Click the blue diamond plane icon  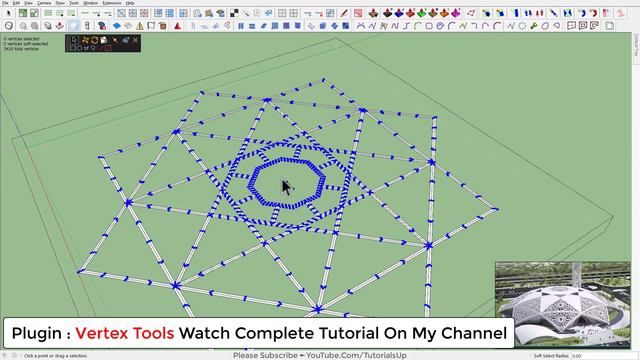point(117,26)
